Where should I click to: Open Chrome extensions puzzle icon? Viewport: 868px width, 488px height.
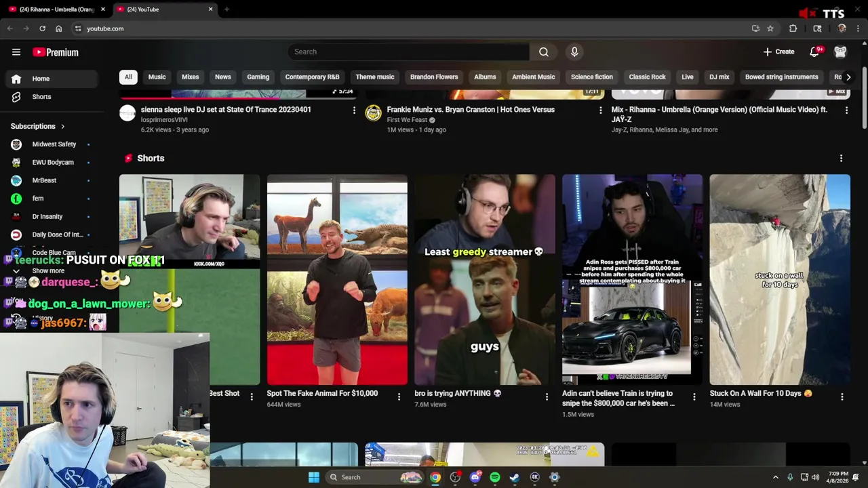(x=793, y=28)
